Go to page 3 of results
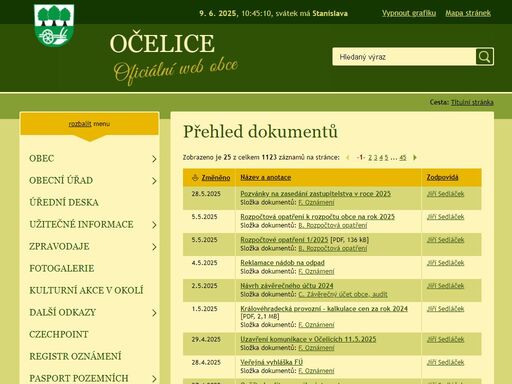 tap(375, 157)
